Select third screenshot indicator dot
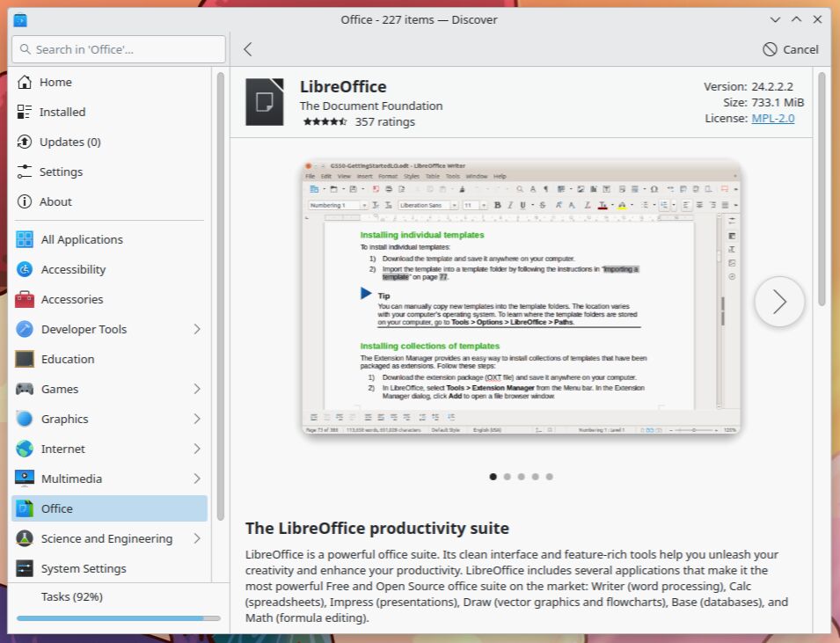The width and height of the screenshot is (840, 643). [x=522, y=477]
